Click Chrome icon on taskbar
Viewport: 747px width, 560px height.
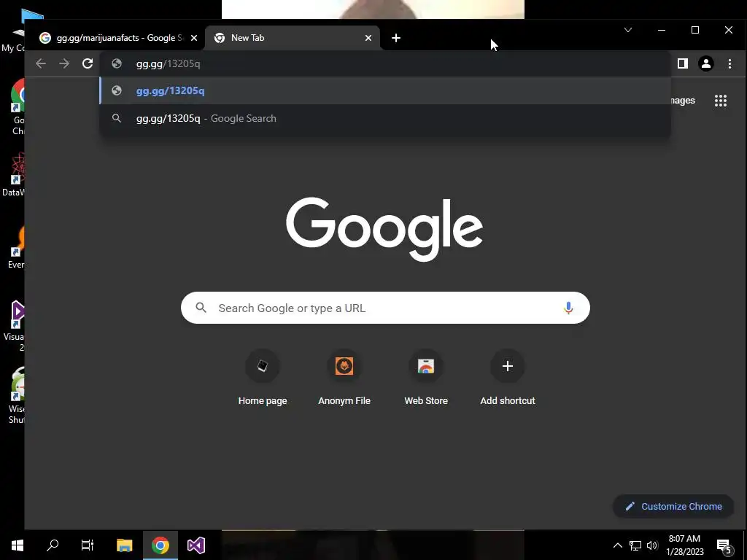pyautogui.click(x=160, y=545)
